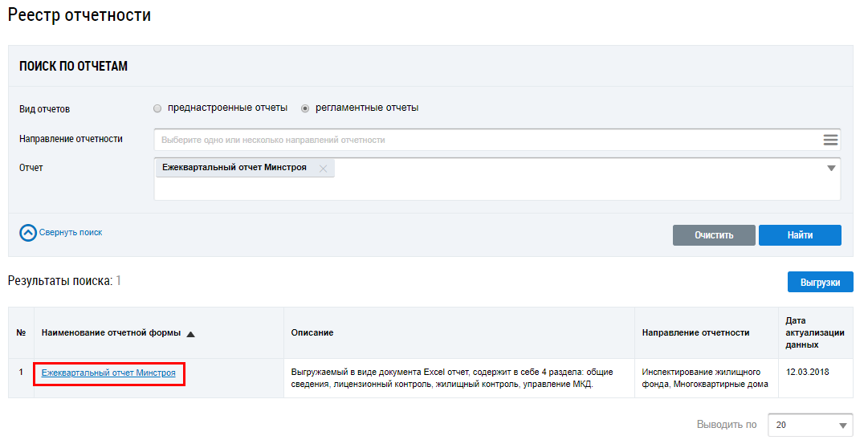Click the circular collapse arrow icon

pos(28,233)
